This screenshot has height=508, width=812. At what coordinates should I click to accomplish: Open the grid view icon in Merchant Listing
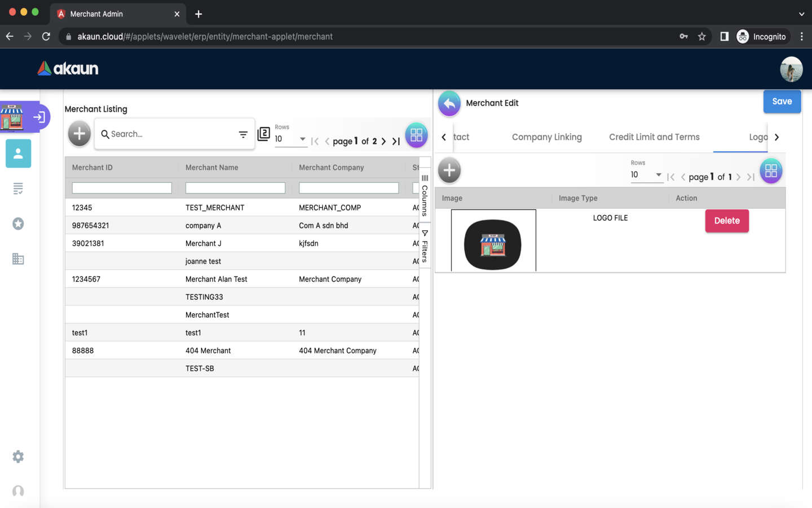[x=416, y=135]
